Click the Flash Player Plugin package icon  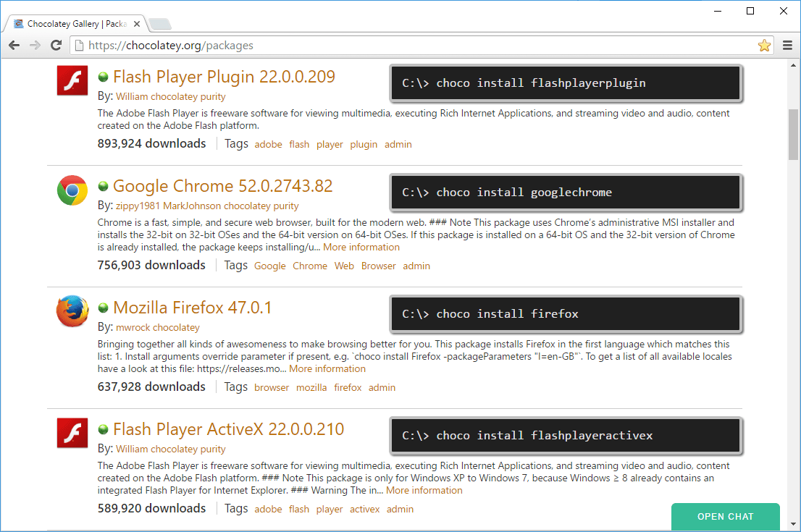pos(72,80)
